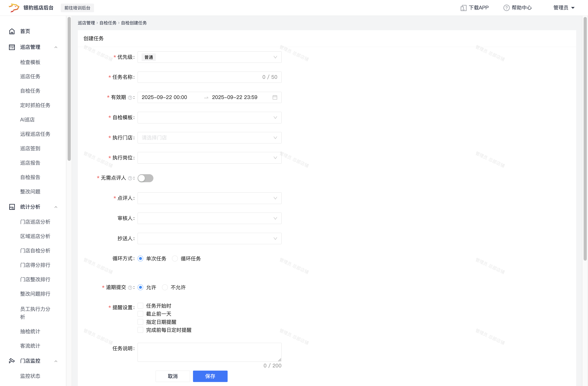Go to 巡店报告 sidebar item
Image resolution: width=588 pixels, height=386 pixels.
point(30,163)
